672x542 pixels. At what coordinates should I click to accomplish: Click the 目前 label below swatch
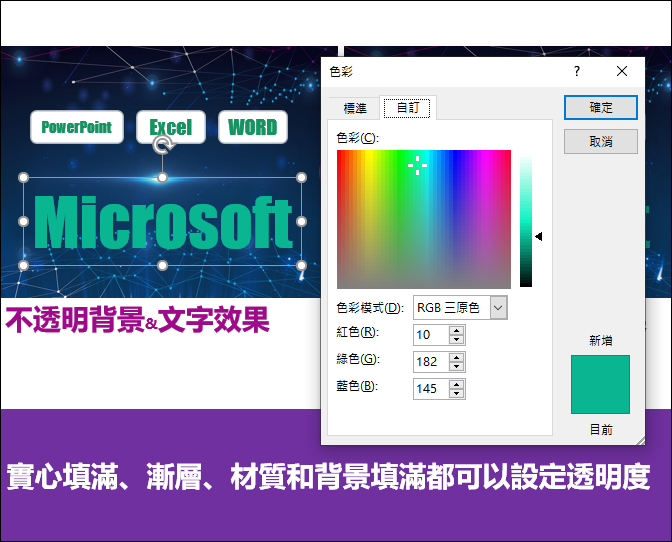[x=601, y=429]
